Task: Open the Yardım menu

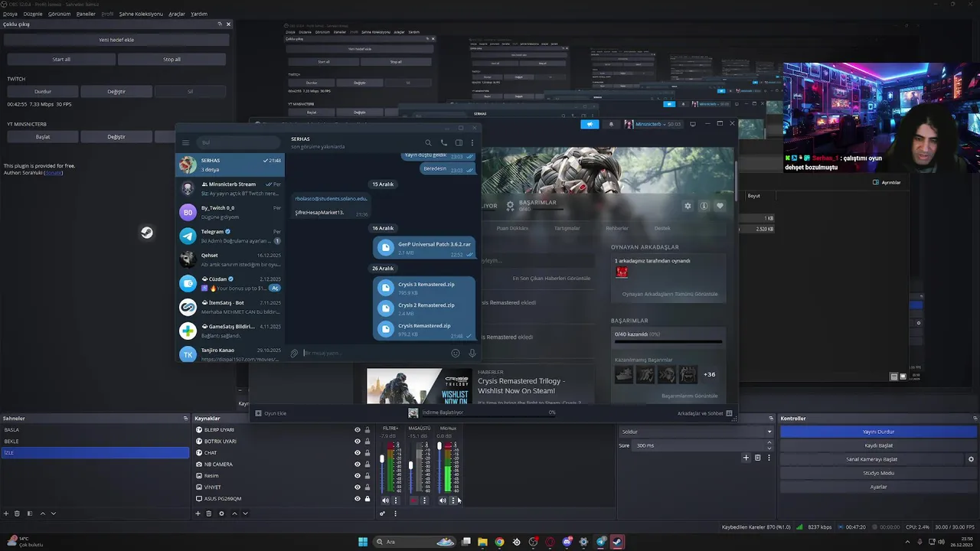Action: pyautogui.click(x=199, y=14)
